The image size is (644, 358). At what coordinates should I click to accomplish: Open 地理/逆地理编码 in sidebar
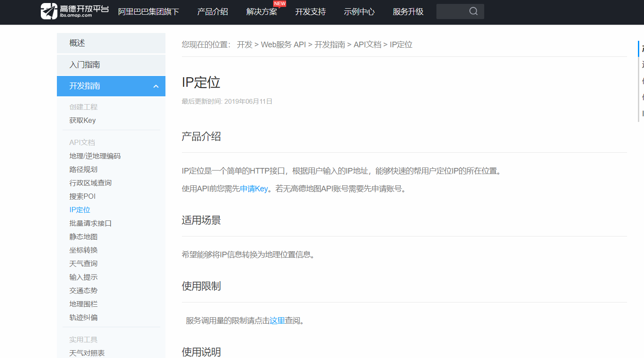pyautogui.click(x=95, y=156)
